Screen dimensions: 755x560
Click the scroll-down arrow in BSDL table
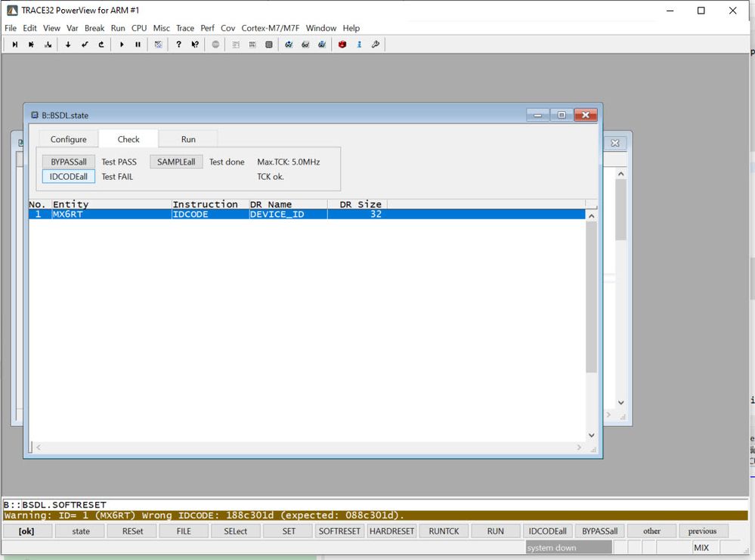click(591, 435)
